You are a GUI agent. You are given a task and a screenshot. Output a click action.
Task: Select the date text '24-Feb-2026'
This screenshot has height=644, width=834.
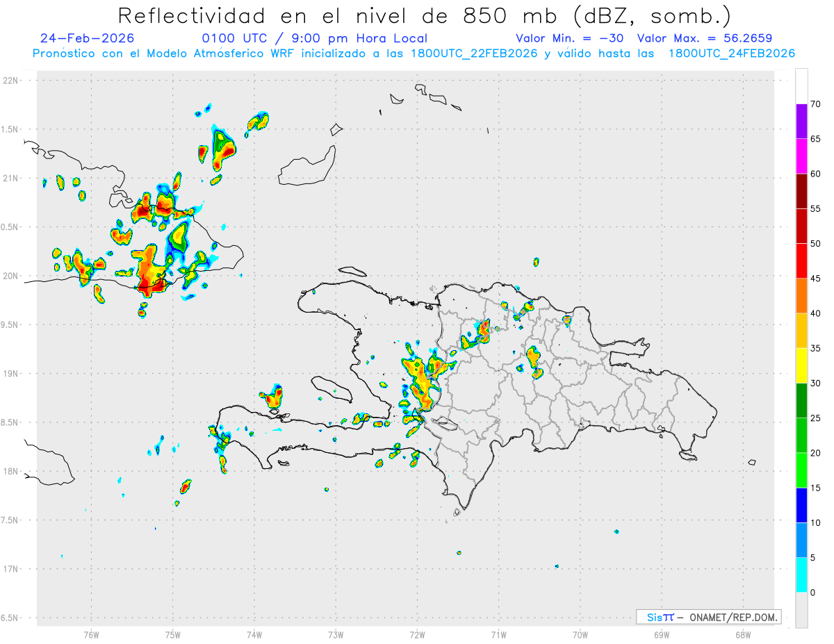88,38
